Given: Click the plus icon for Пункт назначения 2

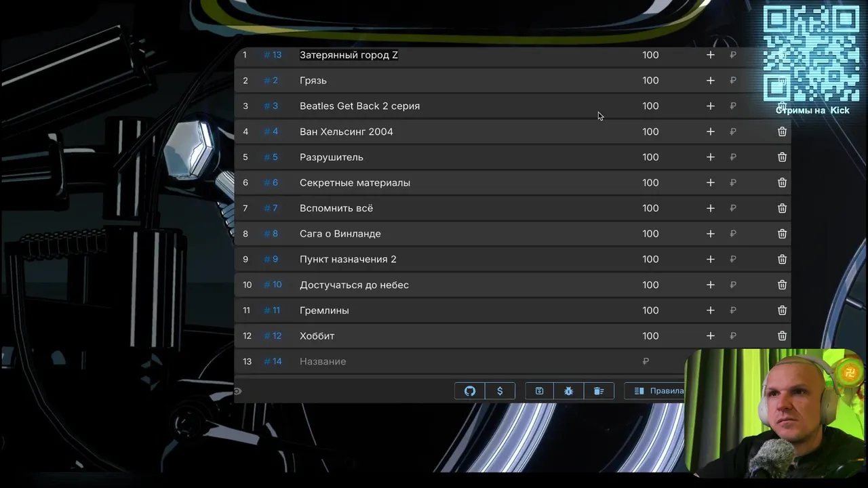Looking at the screenshot, I should [711, 259].
